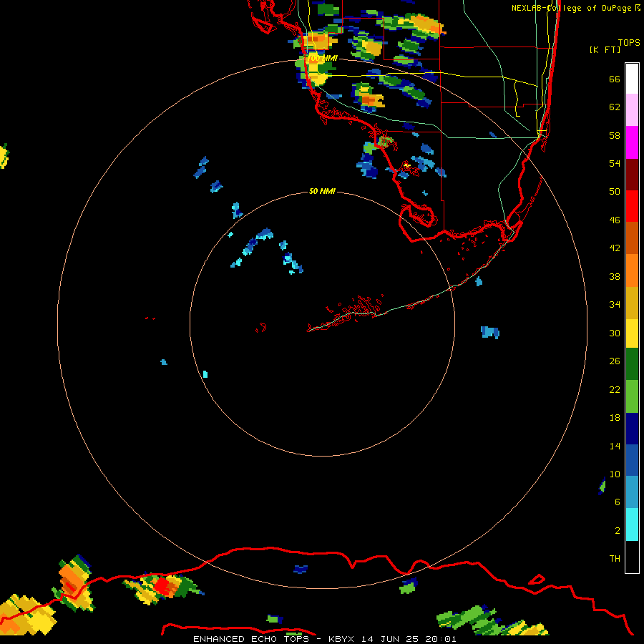Select the 30 value on the scale
Screen dimensions: 644x644
[615, 333]
